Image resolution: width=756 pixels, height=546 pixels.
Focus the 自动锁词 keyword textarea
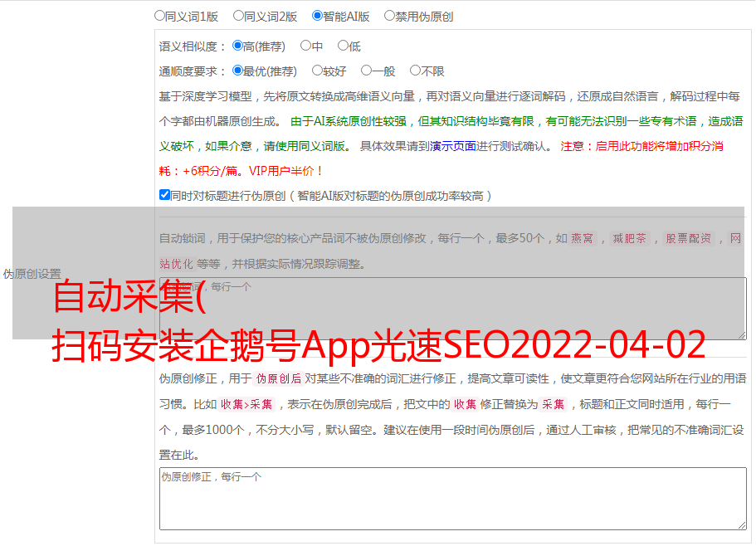point(453,309)
